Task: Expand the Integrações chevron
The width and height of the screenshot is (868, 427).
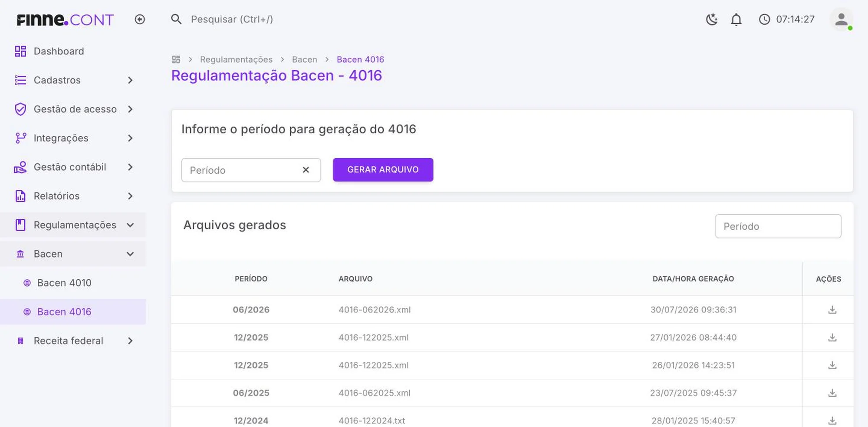Action: click(x=130, y=138)
